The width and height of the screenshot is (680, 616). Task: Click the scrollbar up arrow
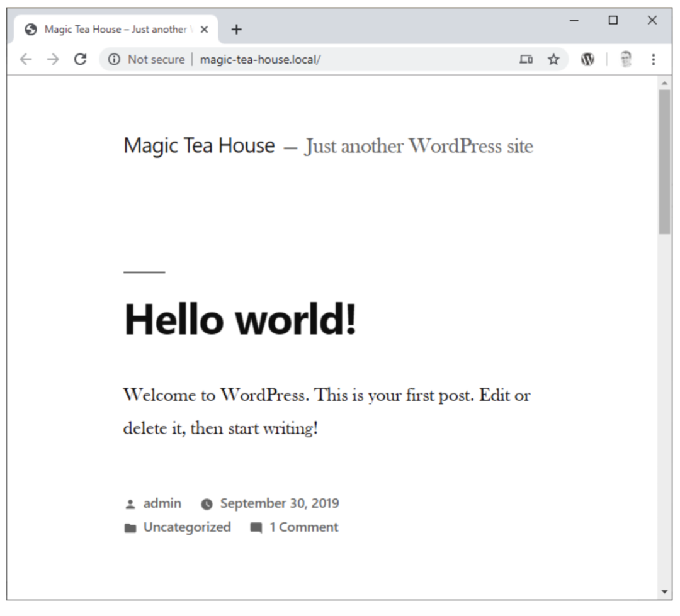pos(664,83)
